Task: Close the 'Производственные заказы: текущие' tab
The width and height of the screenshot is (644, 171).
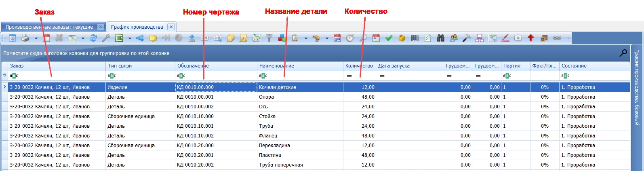Action: [101, 27]
